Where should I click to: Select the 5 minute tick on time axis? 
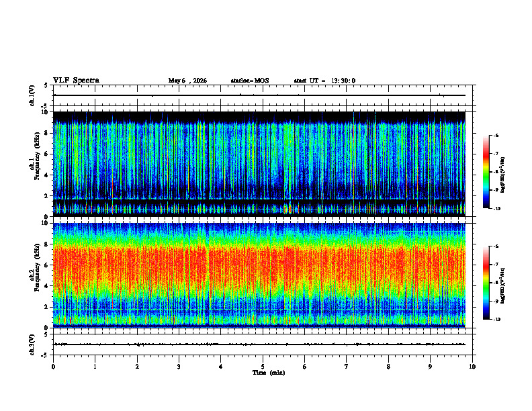pos(263,367)
